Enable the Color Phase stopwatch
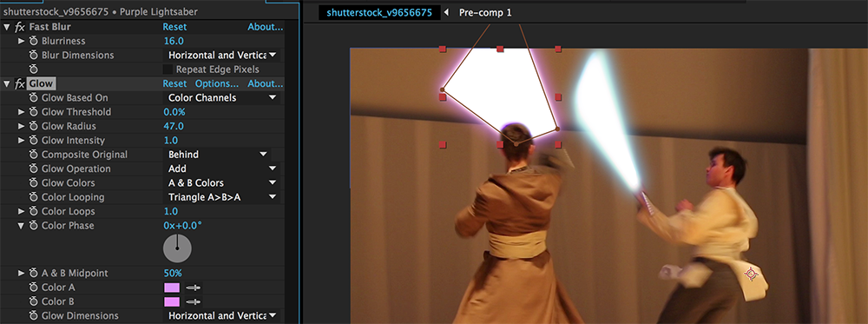Viewport: 868px width, 324px height. click(33, 226)
